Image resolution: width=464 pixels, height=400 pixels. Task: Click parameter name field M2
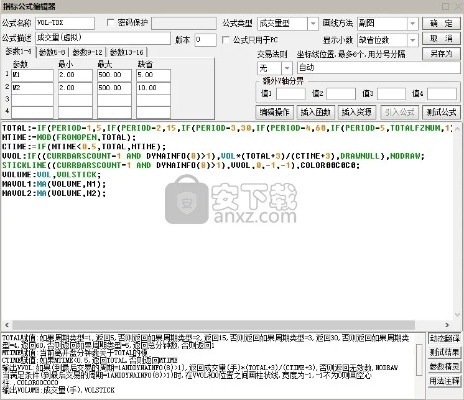coord(32,88)
